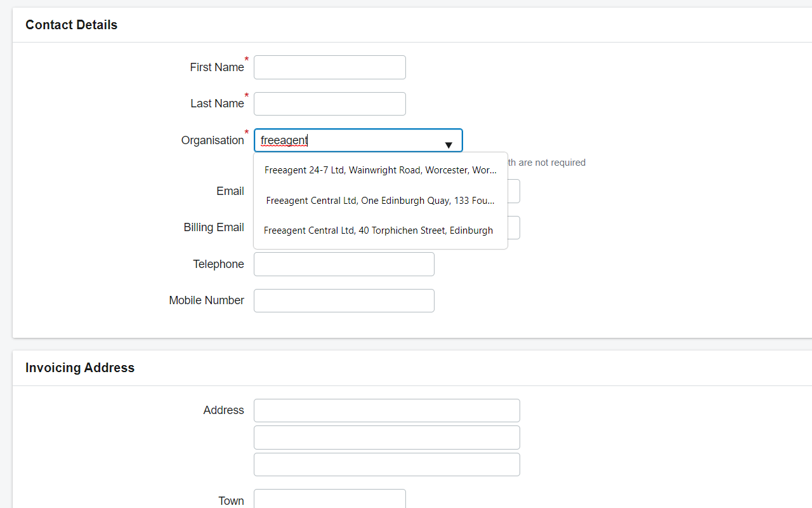Image resolution: width=812 pixels, height=508 pixels.
Task: Click the Contact Details heading
Action: pyautogui.click(x=71, y=25)
